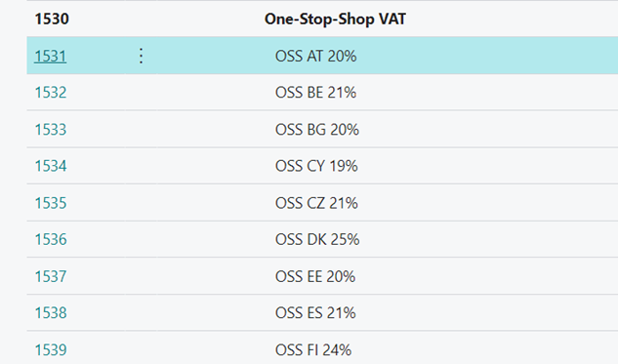
Task: Open account number 1535 link
Action: click(51, 203)
